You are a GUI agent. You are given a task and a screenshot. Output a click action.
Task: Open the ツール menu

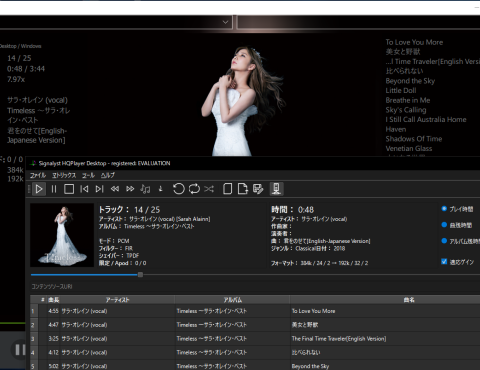pos(89,175)
